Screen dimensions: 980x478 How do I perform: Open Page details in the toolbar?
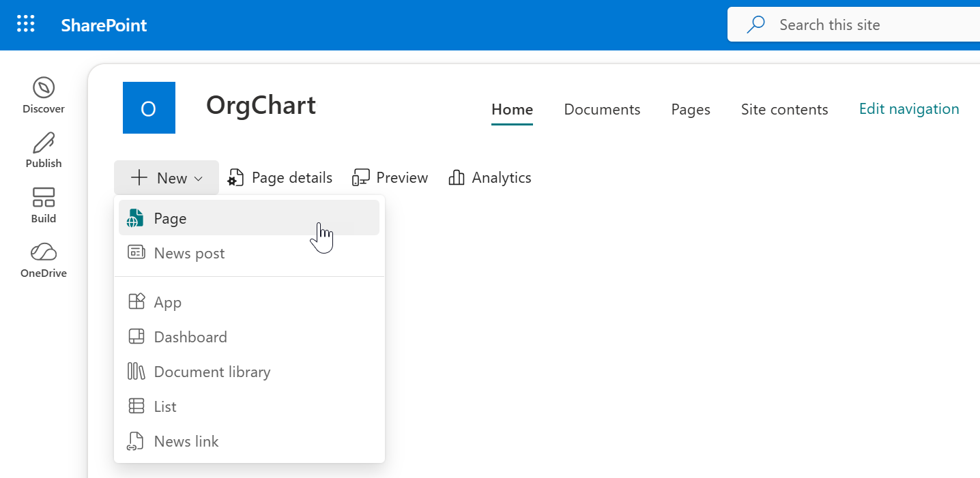[280, 178]
